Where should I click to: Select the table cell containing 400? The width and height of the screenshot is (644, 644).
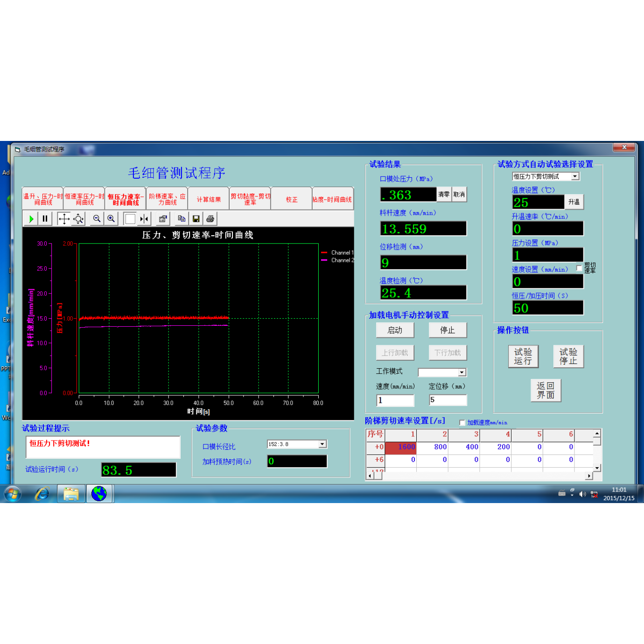point(464,447)
